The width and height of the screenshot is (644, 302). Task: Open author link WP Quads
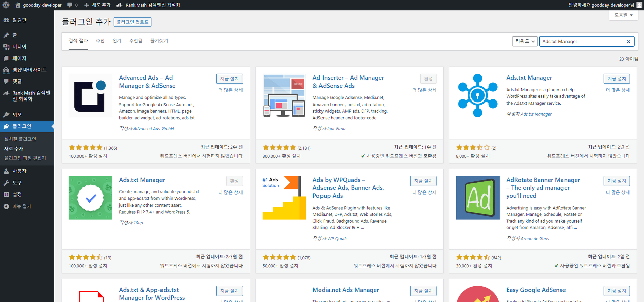(x=337, y=239)
